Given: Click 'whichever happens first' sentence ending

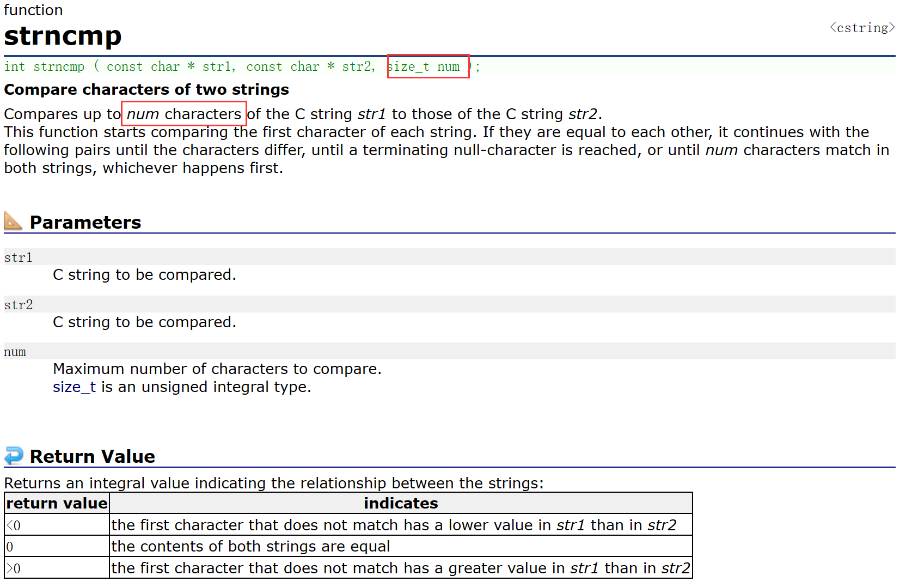Looking at the screenshot, I should 193,168.
